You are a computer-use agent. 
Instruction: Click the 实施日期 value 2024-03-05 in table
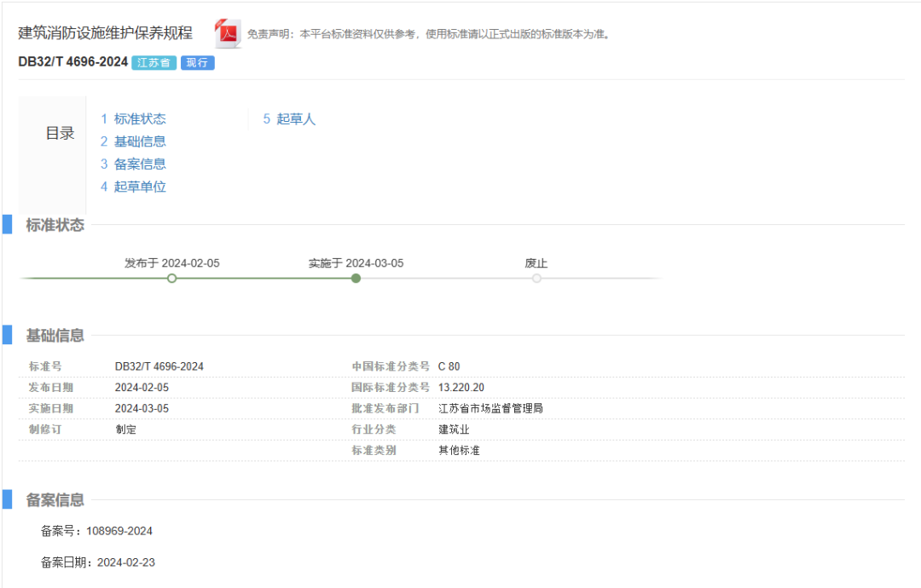pos(142,408)
